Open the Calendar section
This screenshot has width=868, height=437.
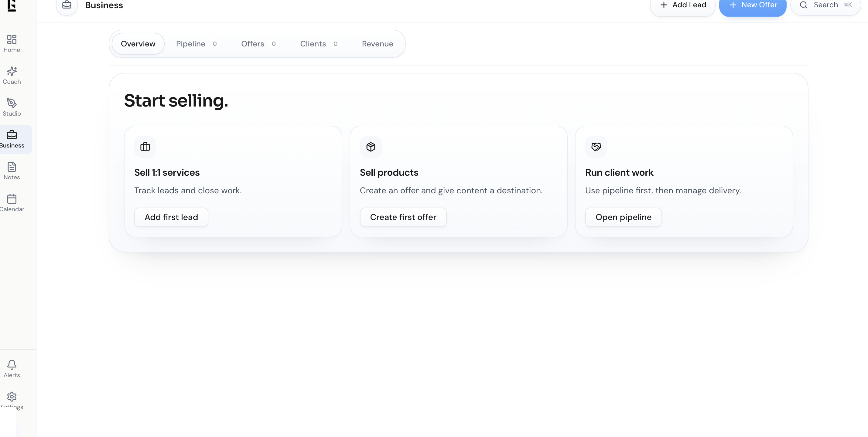[12, 202]
